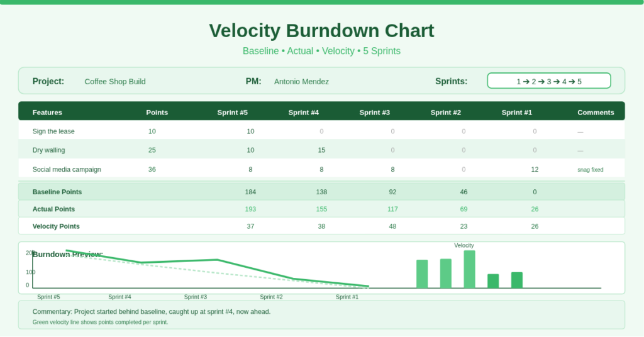
Task: Select the Points column header
Action: pyautogui.click(x=157, y=113)
